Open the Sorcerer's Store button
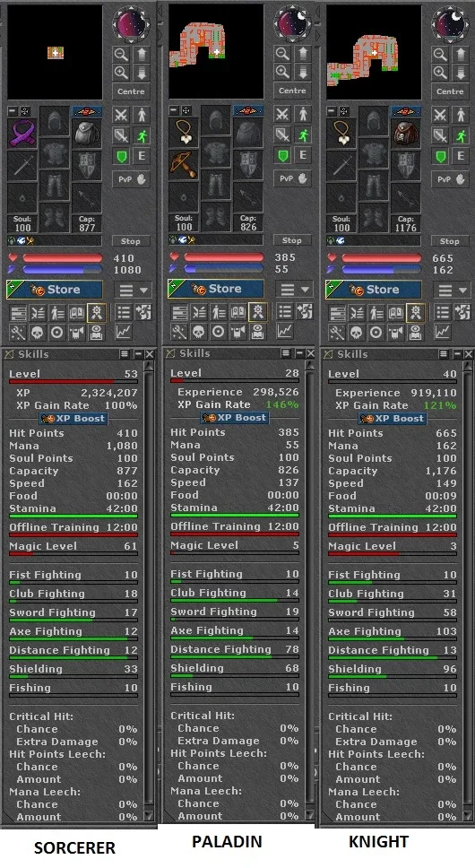This screenshot has width=475, height=868. [54, 290]
